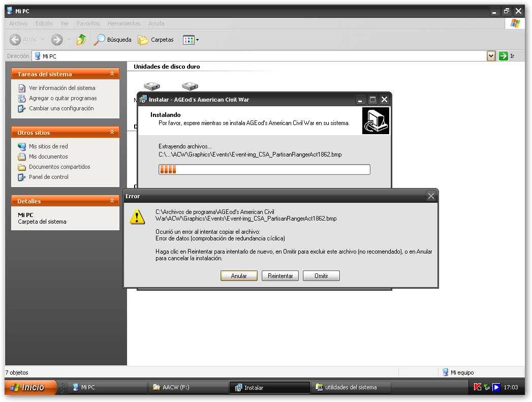Toggle the Carpetas folders pane
Image resolution: width=532 pixels, height=402 pixels.
click(x=156, y=40)
